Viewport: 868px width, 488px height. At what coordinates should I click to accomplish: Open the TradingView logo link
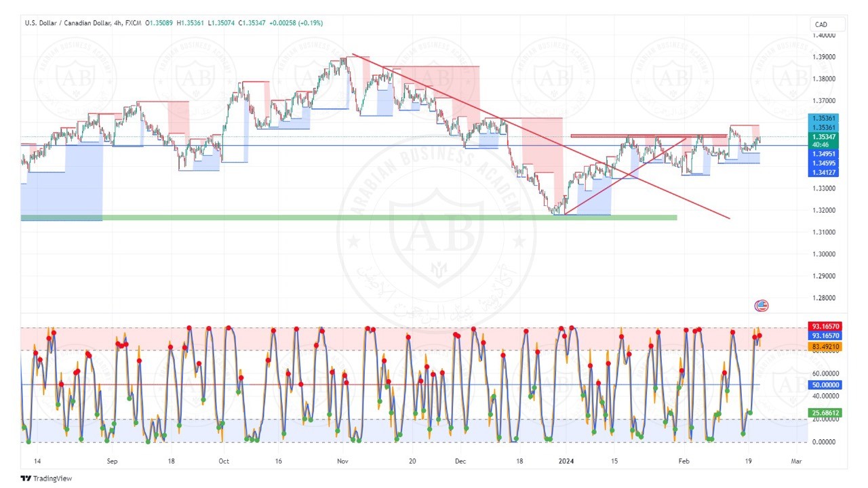46,478
